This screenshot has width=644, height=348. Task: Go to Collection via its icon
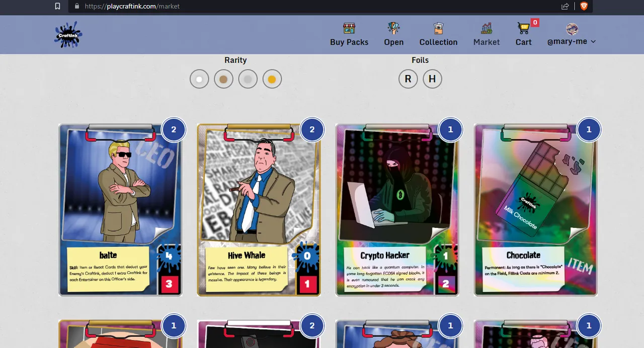[x=438, y=28]
